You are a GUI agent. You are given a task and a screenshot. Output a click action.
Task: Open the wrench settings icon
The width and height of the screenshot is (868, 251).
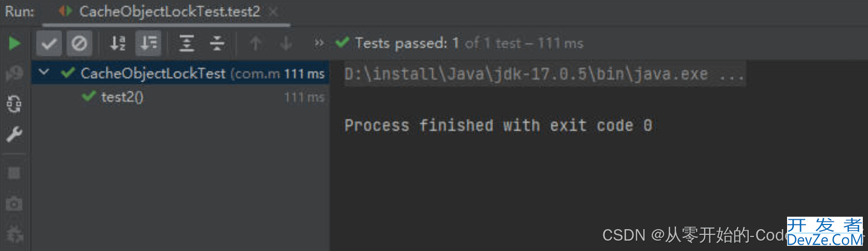pos(14,135)
